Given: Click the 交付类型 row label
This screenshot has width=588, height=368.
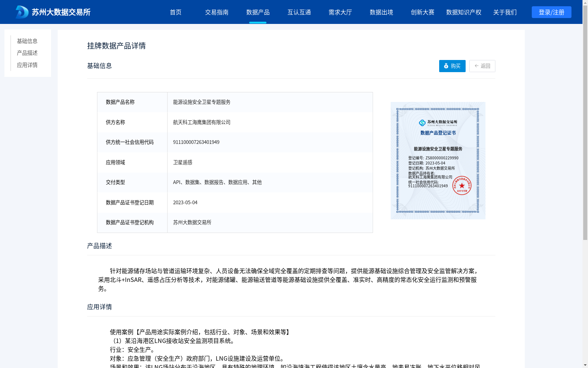Looking at the screenshot, I should [x=115, y=182].
